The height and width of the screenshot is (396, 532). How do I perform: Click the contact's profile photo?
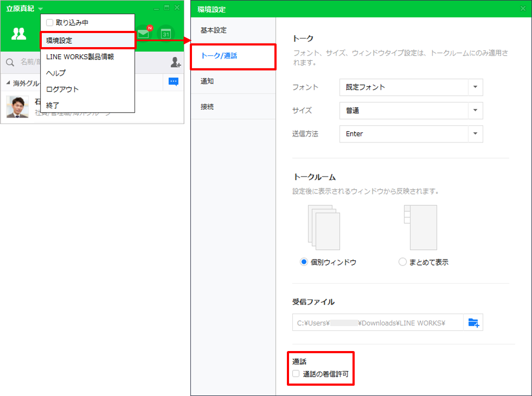pyautogui.click(x=17, y=106)
